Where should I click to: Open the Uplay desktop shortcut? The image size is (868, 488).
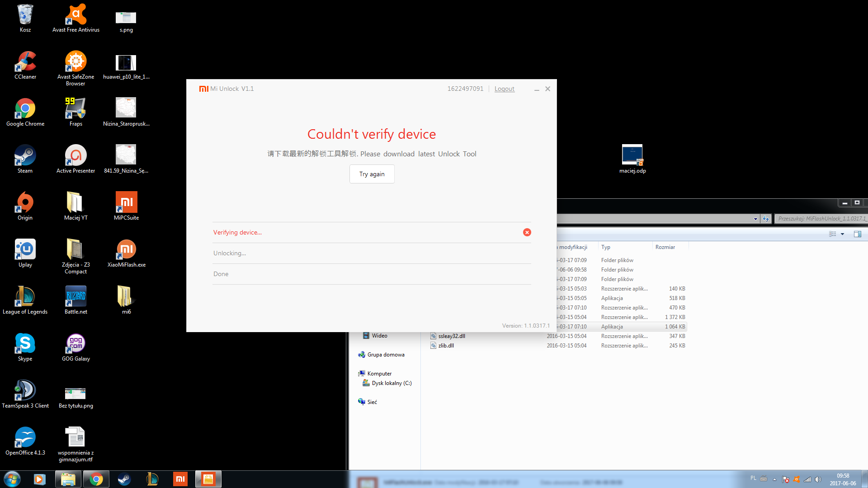tap(25, 253)
